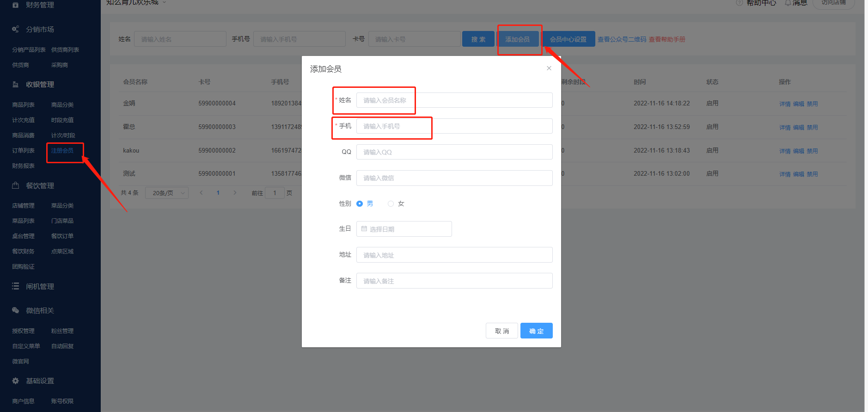Close the 添加会员 dialog with X
This screenshot has height=412, width=868.
tap(549, 68)
